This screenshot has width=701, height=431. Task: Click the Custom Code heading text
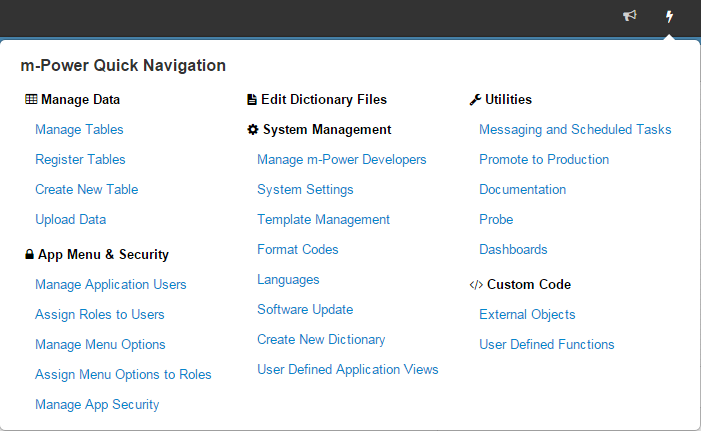(x=529, y=284)
